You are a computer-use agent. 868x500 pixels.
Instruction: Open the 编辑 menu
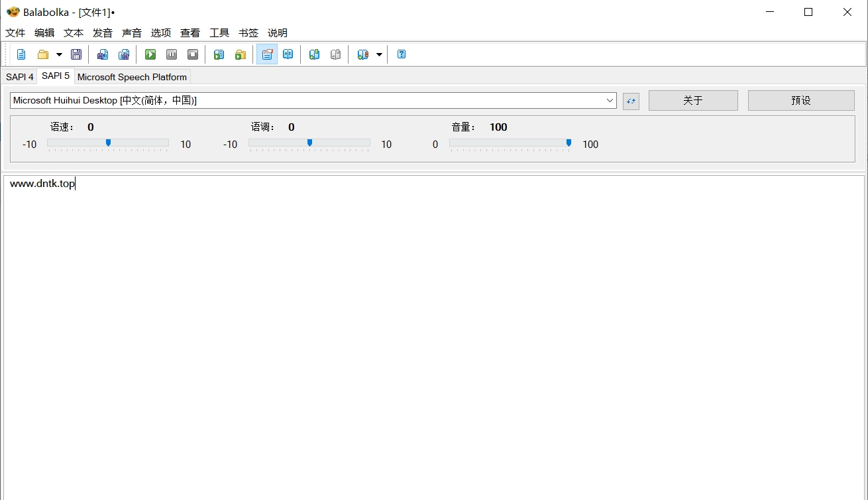pos(44,32)
